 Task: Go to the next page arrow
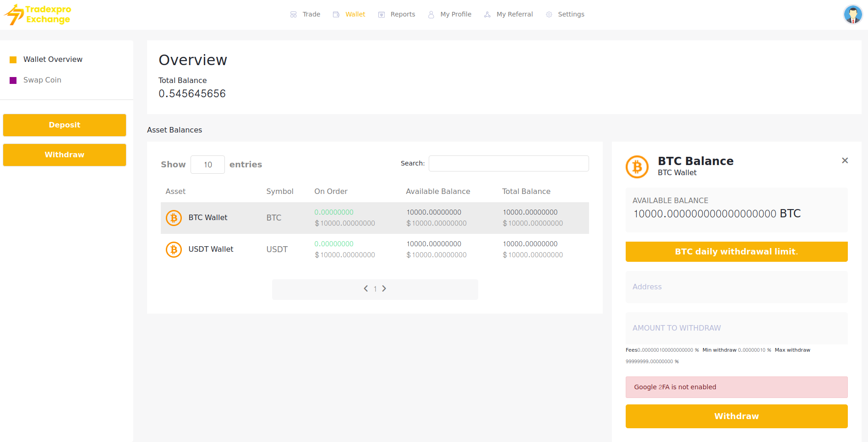(384, 289)
